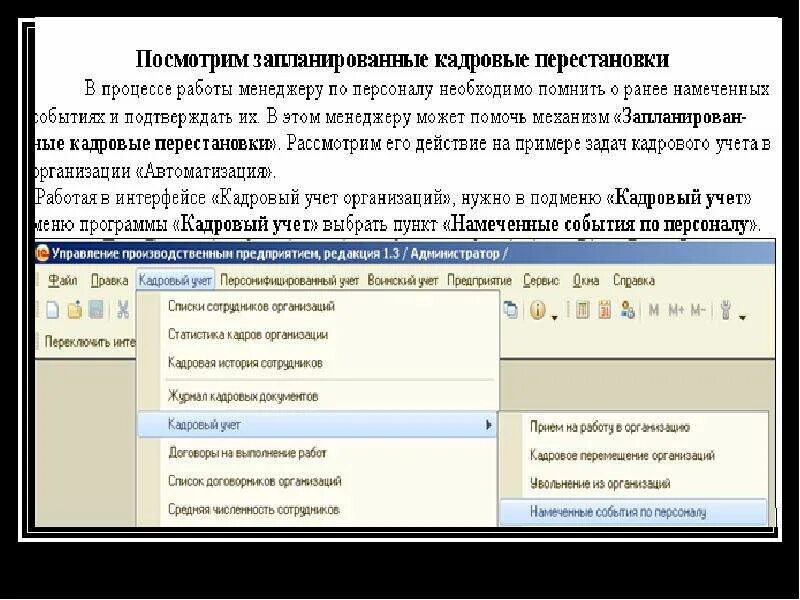Open the Предприятие menu

pyautogui.click(x=479, y=281)
